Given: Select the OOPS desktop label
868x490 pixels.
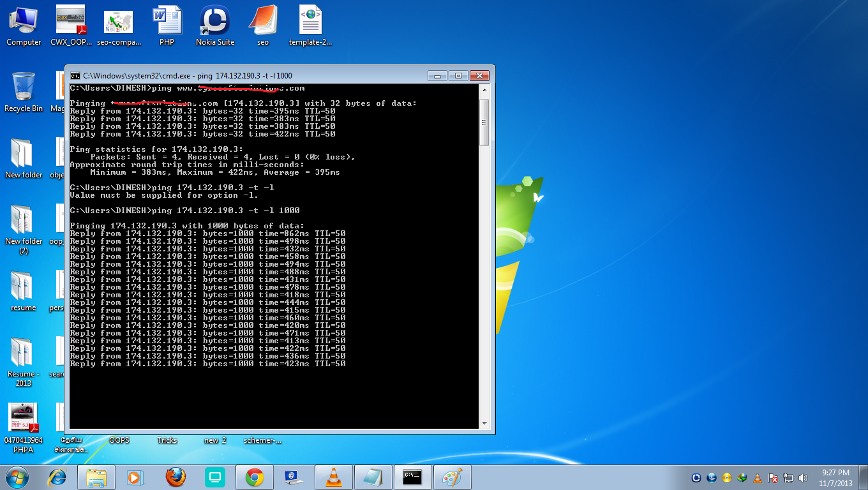Looking at the screenshot, I should [119, 440].
